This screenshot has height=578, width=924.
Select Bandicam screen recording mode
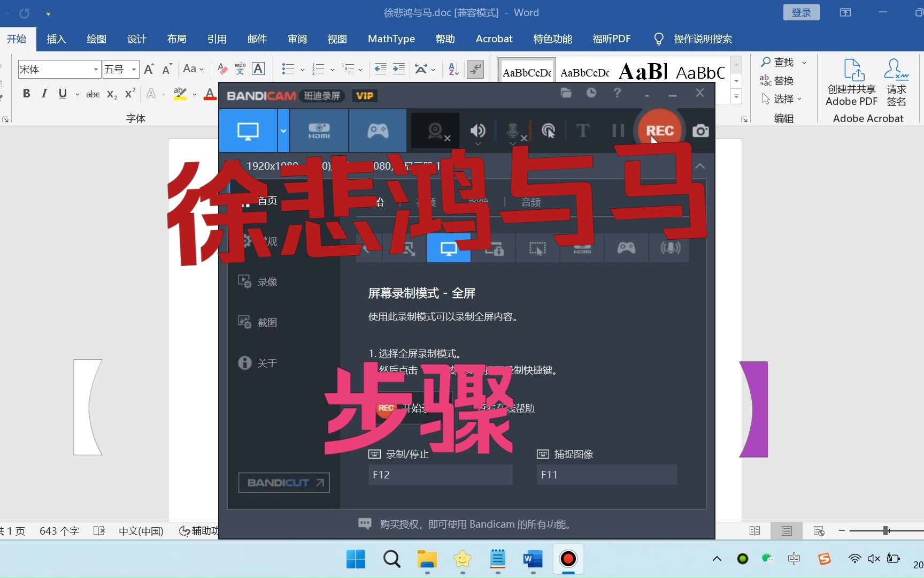pos(248,131)
